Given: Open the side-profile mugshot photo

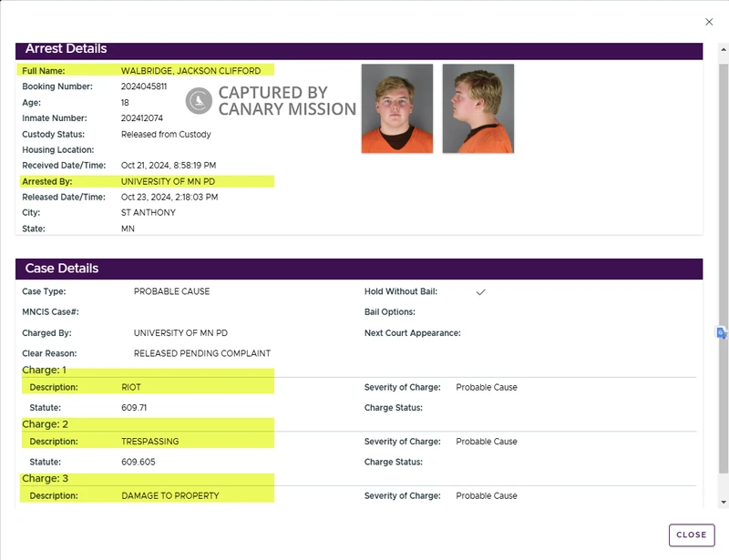Looking at the screenshot, I should coord(477,108).
